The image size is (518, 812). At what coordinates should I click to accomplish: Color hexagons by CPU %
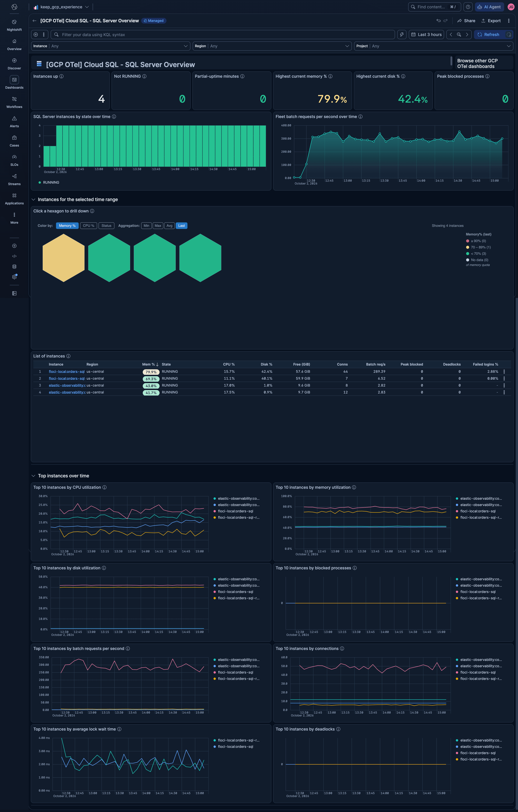coord(88,226)
